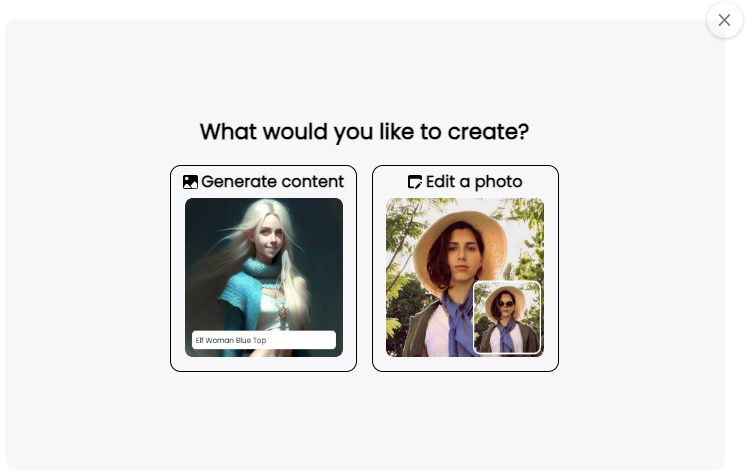The width and height of the screenshot is (747, 474).
Task: Click the What would you like to create heading
Action: [364, 131]
